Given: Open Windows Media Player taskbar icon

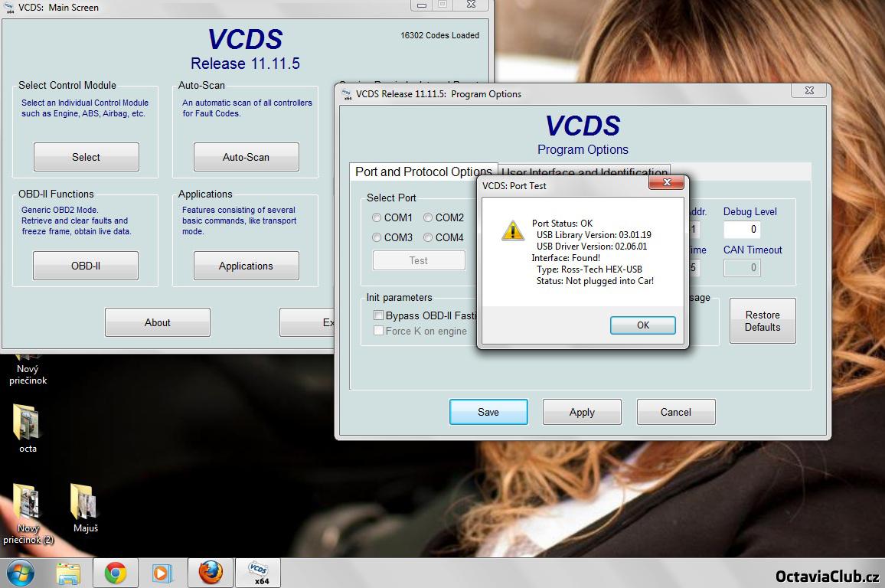Looking at the screenshot, I should click(x=162, y=573).
